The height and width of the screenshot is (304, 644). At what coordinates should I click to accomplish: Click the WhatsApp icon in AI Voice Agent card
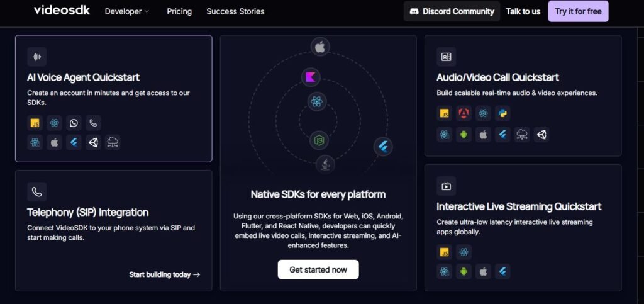(x=74, y=123)
